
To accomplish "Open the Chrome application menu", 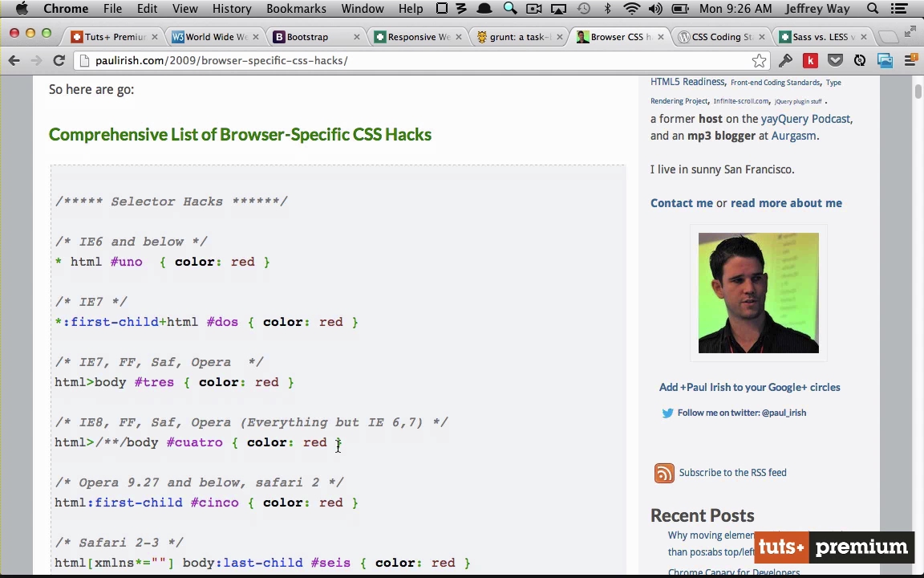I will point(66,8).
